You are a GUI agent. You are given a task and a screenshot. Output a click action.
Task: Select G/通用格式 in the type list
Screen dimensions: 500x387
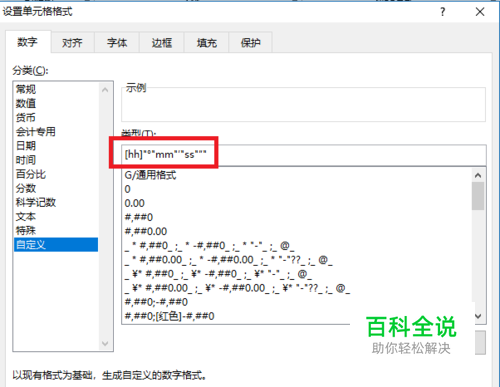pos(297,175)
